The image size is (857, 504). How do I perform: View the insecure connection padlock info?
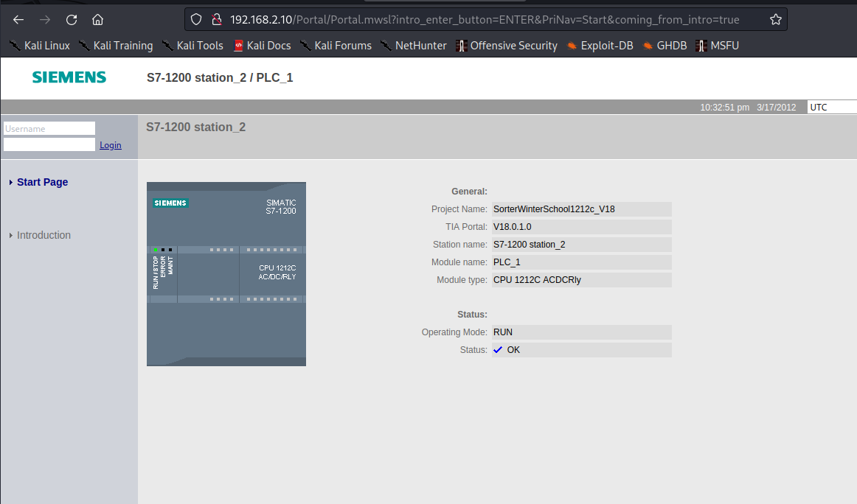pos(216,20)
